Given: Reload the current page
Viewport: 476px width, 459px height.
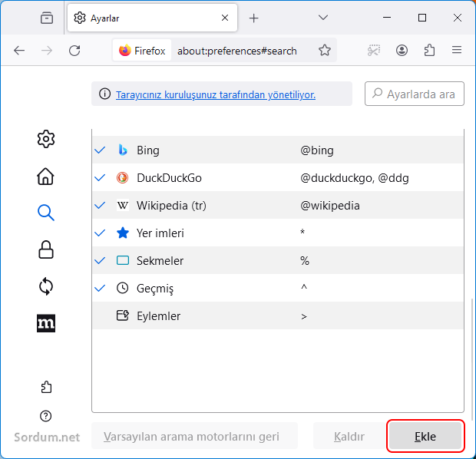Looking at the screenshot, I should tap(74, 51).
